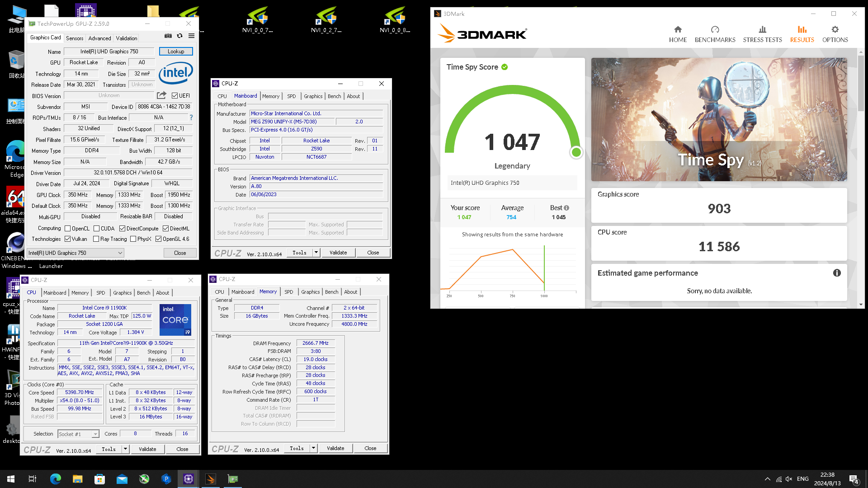Open the 3DMark Results section

802,34
